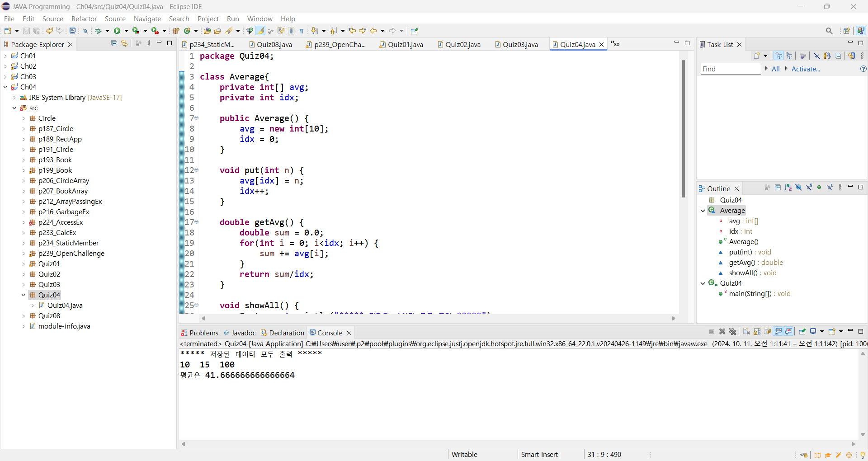
Task: Click the Open Type toolbar icon
Action: pos(207,31)
